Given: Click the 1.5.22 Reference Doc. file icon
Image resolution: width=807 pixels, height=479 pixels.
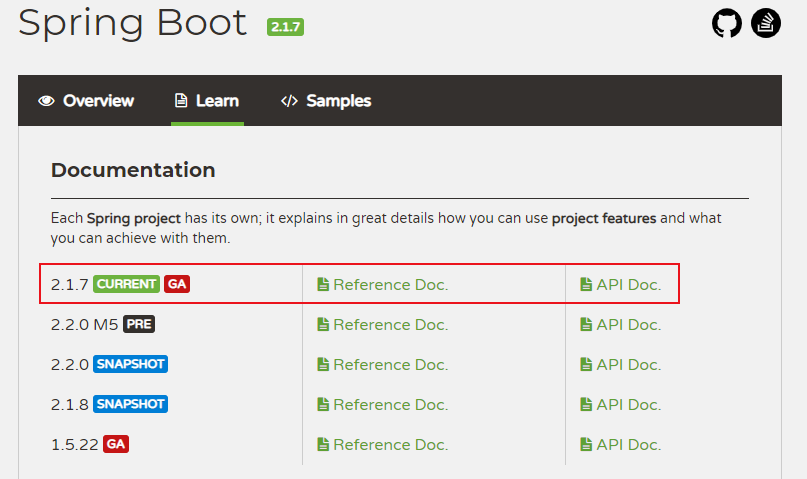Looking at the screenshot, I should (323, 445).
